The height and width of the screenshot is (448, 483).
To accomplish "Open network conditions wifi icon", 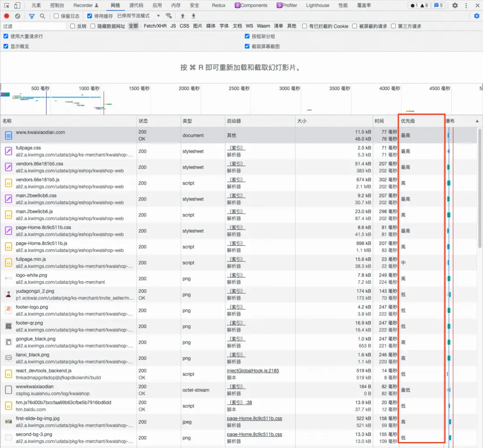I will click(x=169, y=16).
